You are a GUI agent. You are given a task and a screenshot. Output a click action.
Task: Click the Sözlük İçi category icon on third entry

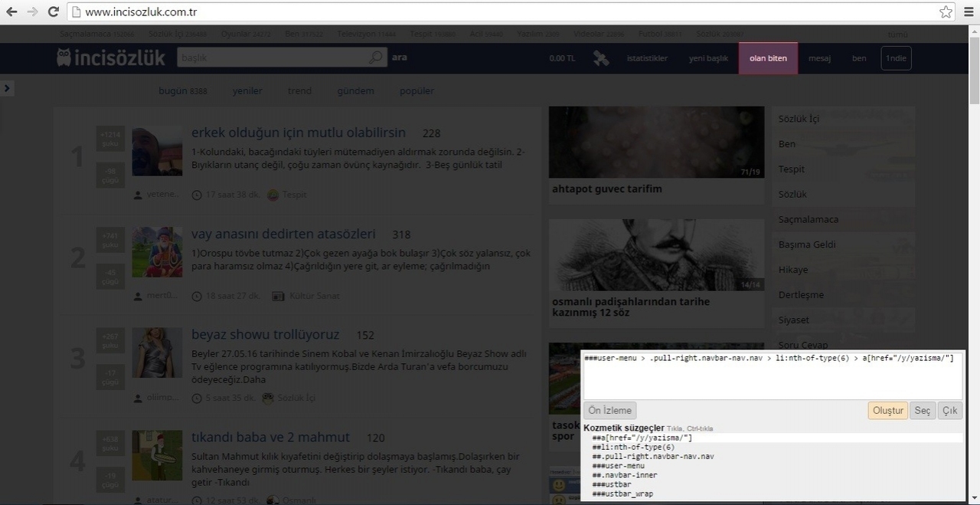coord(268,398)
